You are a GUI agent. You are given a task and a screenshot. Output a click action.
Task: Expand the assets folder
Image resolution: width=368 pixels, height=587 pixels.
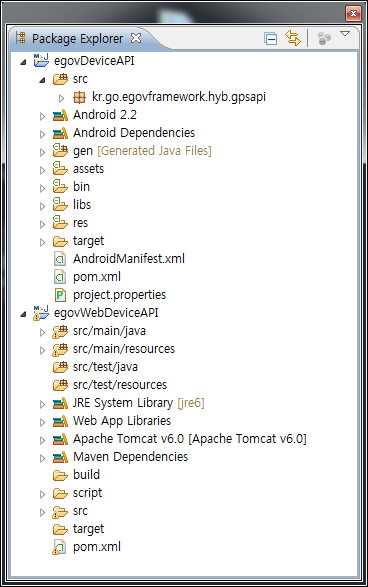(42, 170)
